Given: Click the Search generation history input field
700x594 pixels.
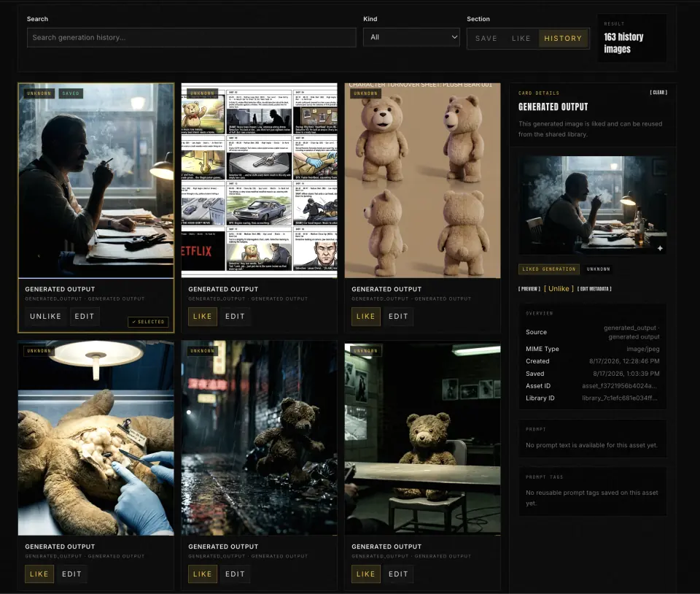Looking at the screenshot, I should [192, 37].
